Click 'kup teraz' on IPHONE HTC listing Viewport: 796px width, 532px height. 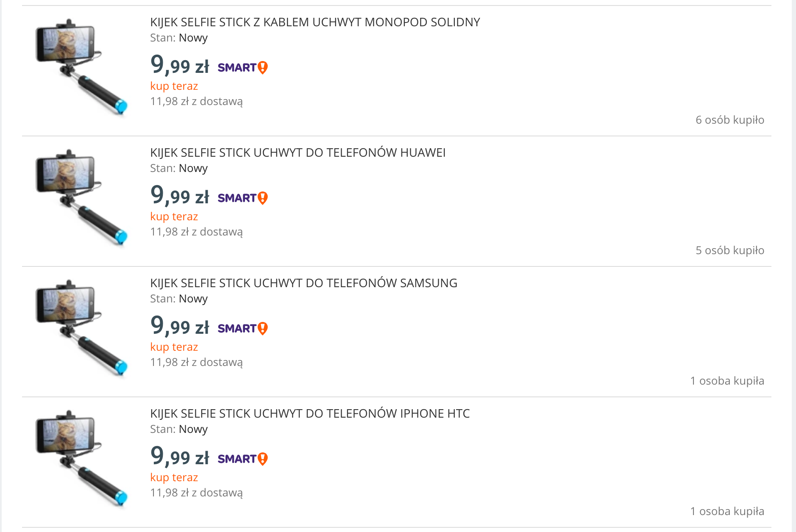point(174,477)
